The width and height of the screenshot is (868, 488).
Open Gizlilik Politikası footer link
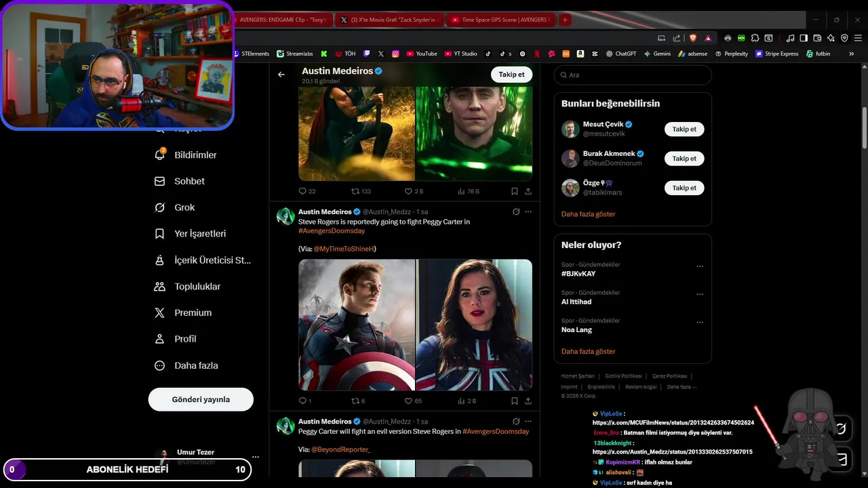623,376
